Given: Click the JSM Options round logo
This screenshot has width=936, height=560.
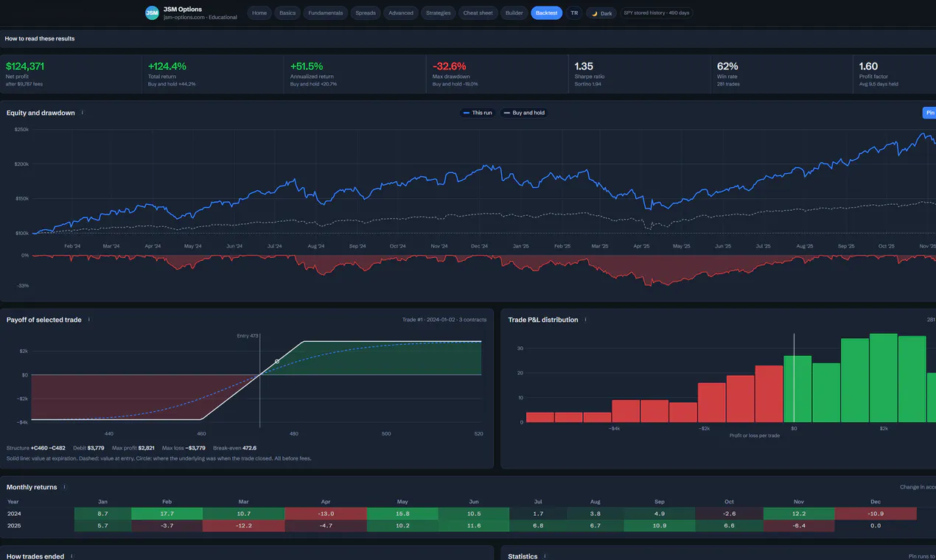Looking at the screenshot, I should (152, 13).
